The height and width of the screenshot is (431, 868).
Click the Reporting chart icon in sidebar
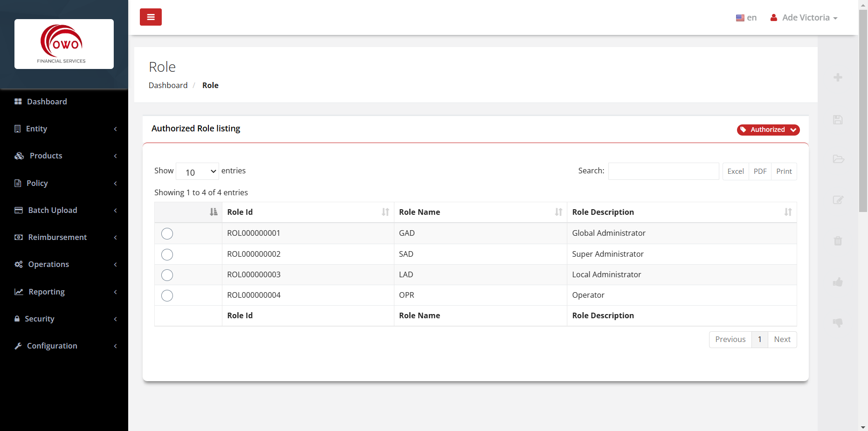pos(19,292)
